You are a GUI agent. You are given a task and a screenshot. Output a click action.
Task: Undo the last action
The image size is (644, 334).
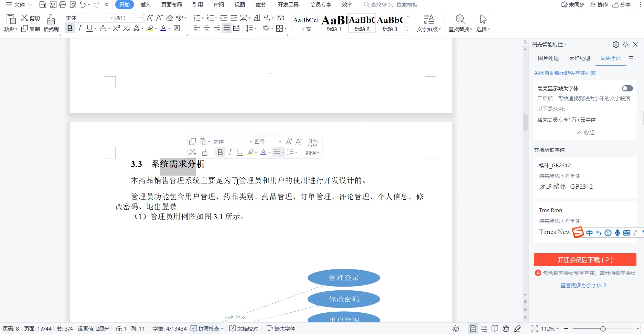click(x=83, y=4)
